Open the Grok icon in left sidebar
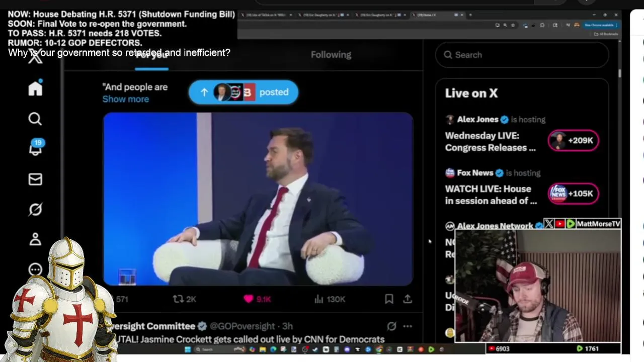 (35, 209)
